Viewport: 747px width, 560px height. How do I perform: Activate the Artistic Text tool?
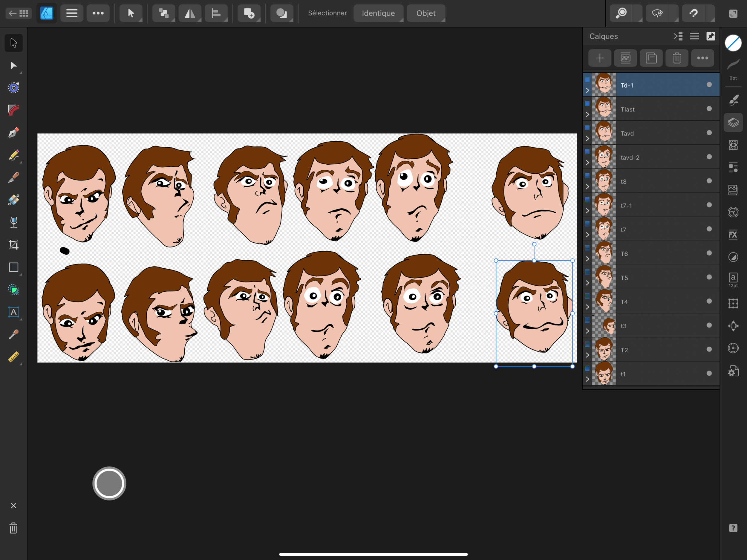[13, 312]
